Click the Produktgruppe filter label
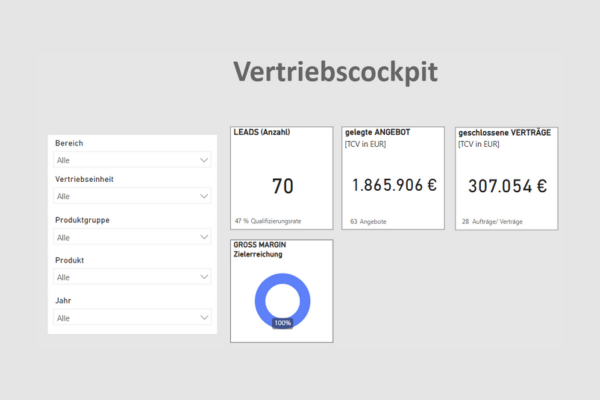This screenshot has width=600, height=400. click(82, 220)
